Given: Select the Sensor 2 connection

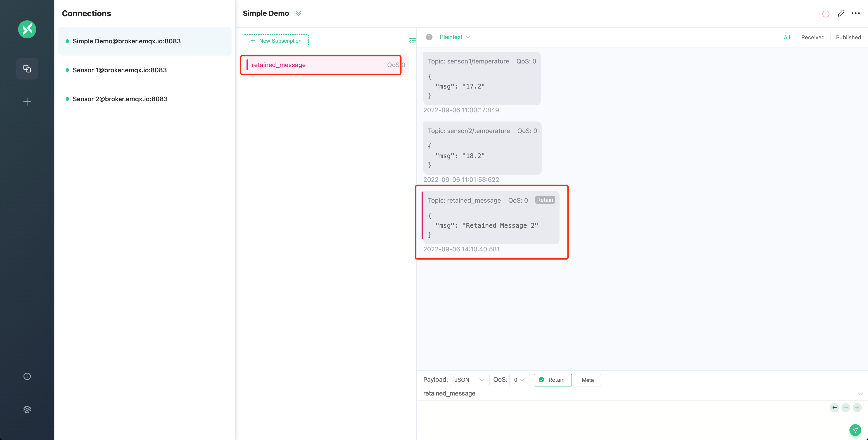Looking at the screenshot, I should tap(120, 99).
